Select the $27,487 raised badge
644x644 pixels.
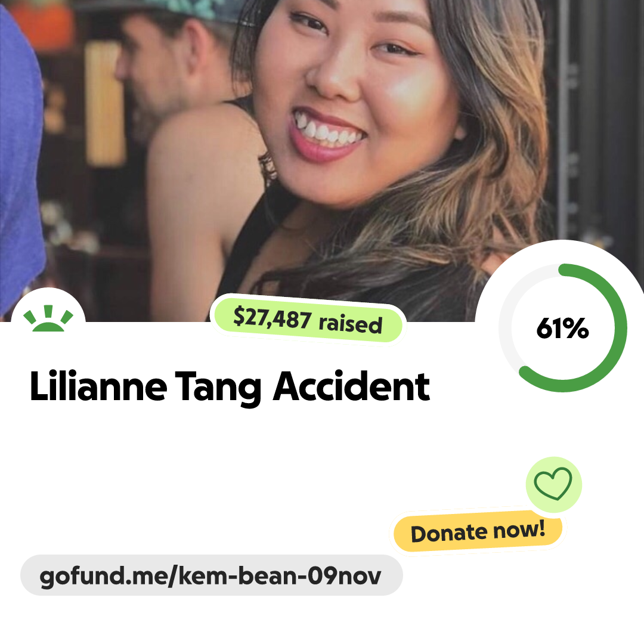(x=308, y=320)
